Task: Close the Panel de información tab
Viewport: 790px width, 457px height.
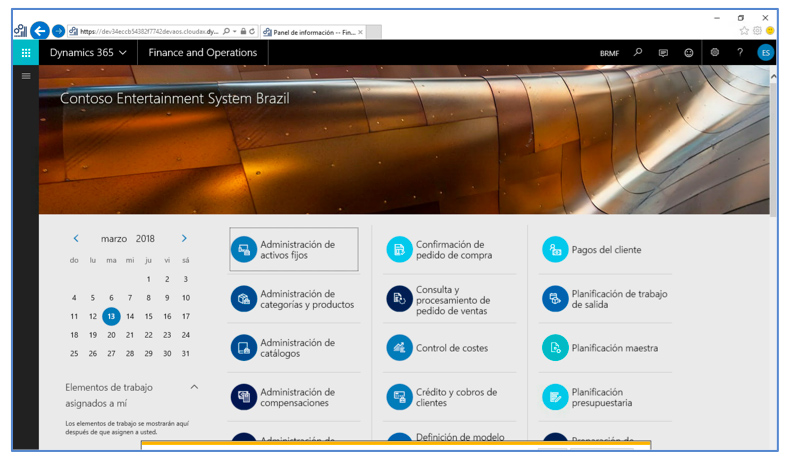Action: (360, 32)
